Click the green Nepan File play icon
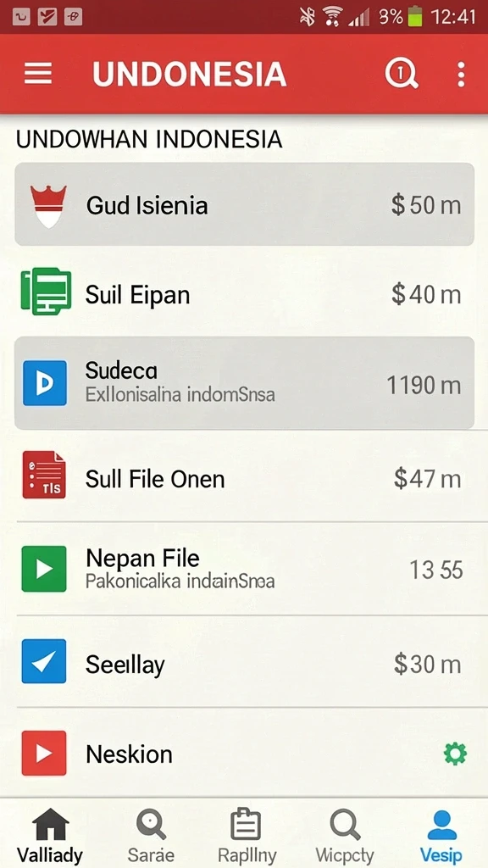The image size is (488, 868). click(44, 569)
